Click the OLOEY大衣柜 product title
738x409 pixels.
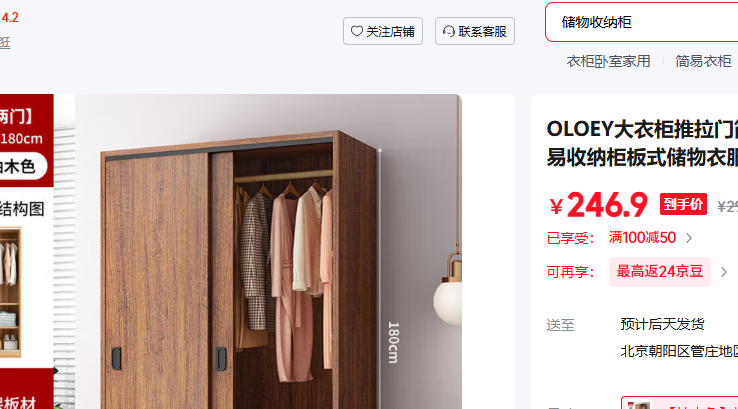pos(642,144)
